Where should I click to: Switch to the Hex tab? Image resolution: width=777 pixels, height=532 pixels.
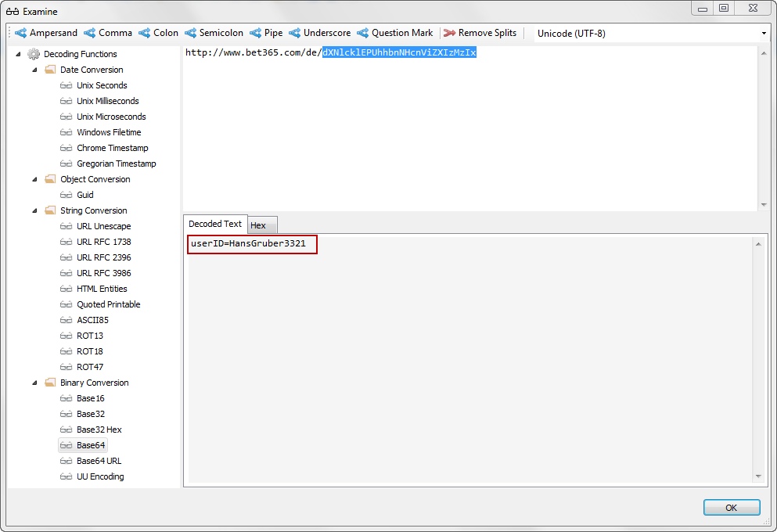point(258,225)
